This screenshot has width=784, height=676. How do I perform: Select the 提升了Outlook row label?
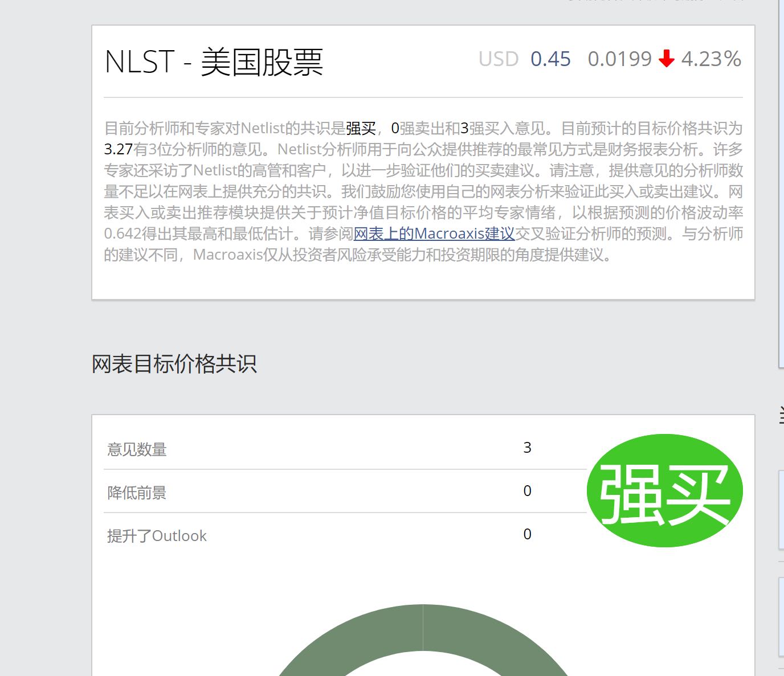coord(157,536)
